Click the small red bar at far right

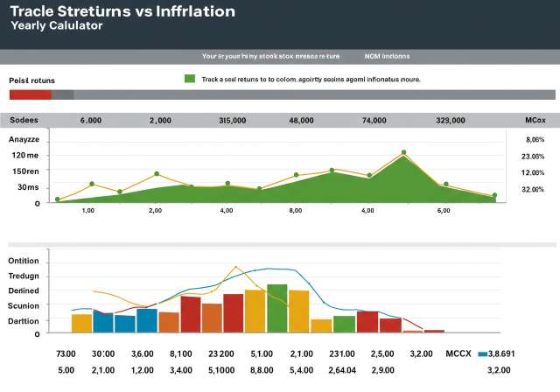tap(434, 331)
